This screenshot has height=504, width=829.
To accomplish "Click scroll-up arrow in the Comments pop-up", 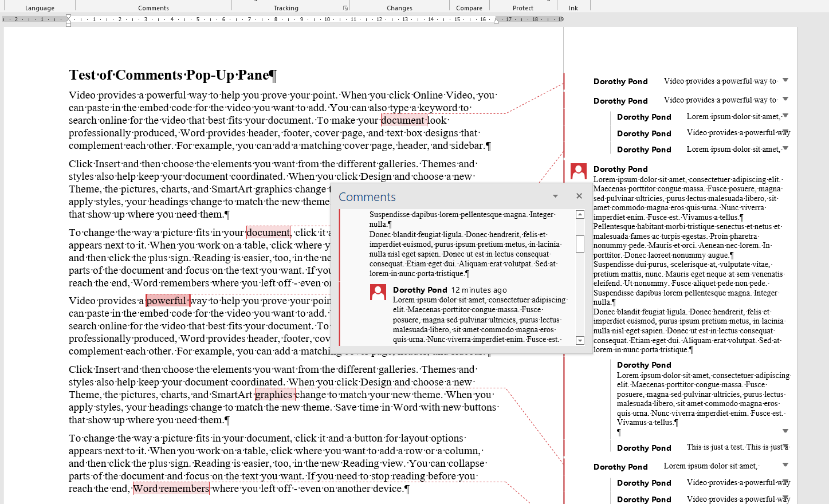I will (x=580, y=215).
